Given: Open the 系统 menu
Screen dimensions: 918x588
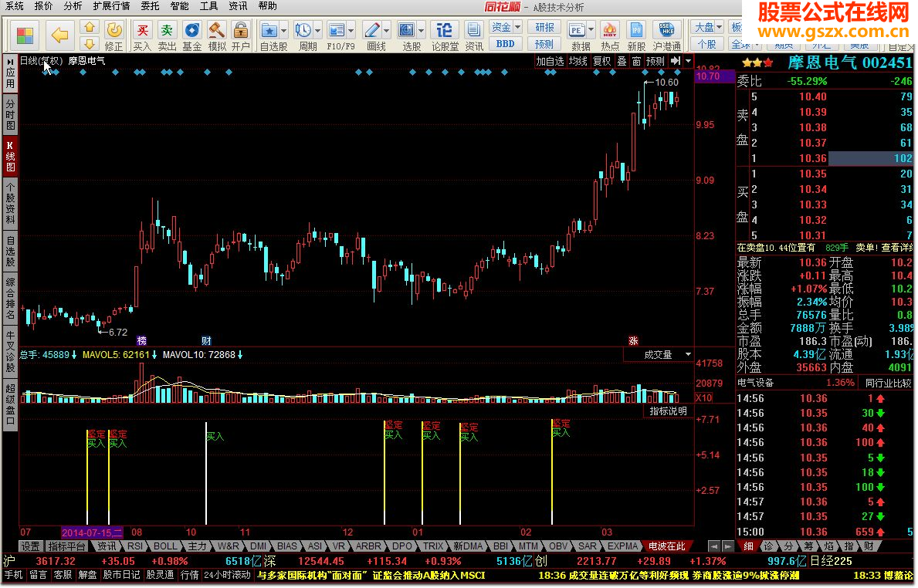Looking at the screenshot, I should click(x=14, y=6).
